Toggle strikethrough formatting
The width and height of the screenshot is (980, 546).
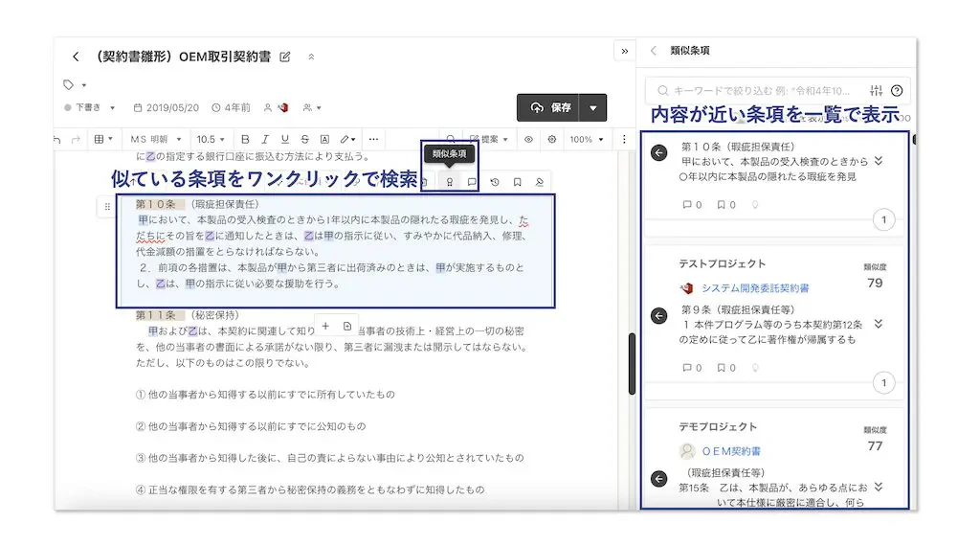[304, 140]
